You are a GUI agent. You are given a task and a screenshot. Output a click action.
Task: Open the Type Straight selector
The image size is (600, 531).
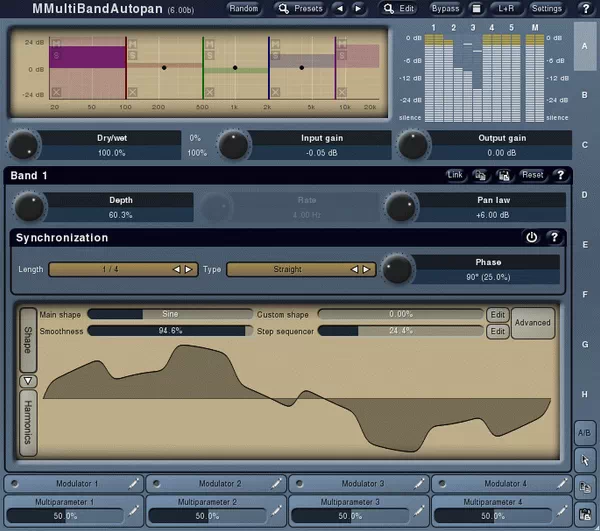(301, 269)
